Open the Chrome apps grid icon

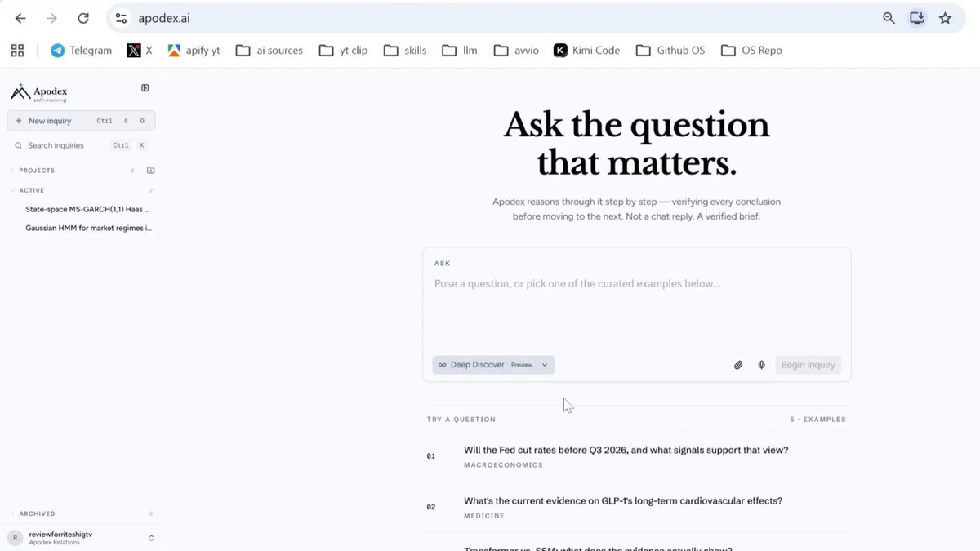(17, 51)
